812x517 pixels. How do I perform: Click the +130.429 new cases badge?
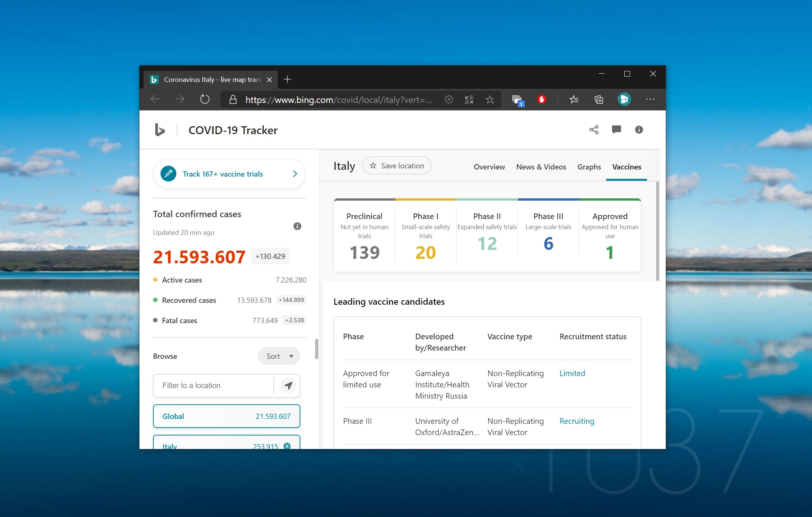(x=270, y=256)
